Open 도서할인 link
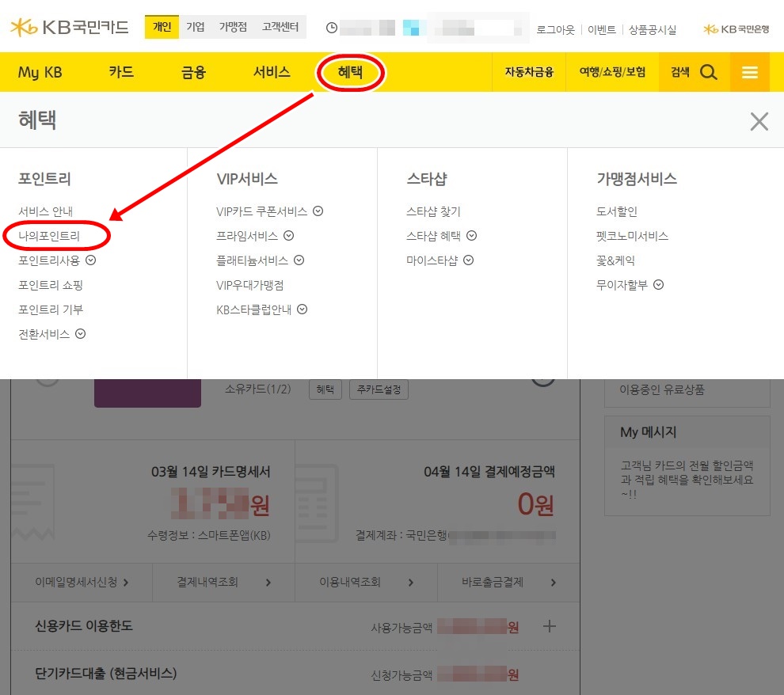The image size is (784, 695). click(x=617, y=211)
